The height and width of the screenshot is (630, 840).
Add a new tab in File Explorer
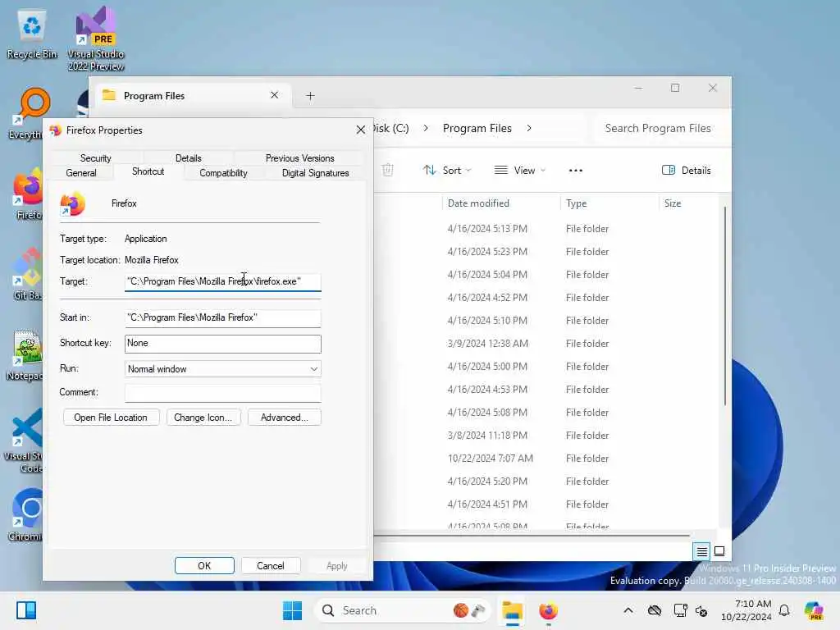310,96
